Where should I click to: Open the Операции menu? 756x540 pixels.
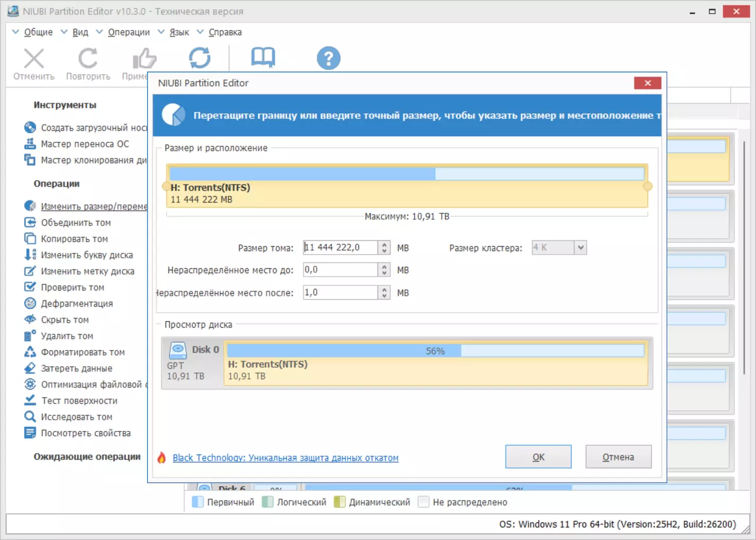tap(129, 32)
